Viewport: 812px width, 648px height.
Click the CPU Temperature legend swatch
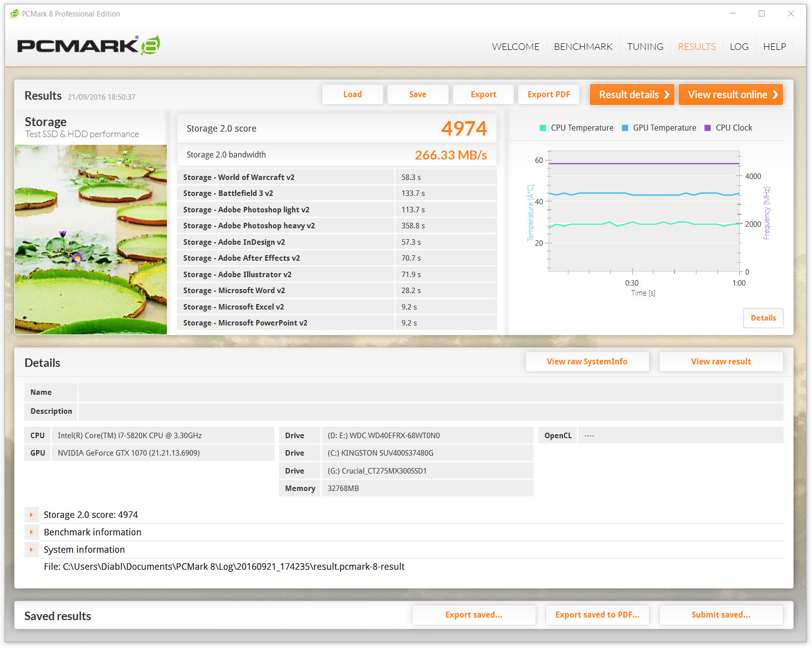pos(543,128)
